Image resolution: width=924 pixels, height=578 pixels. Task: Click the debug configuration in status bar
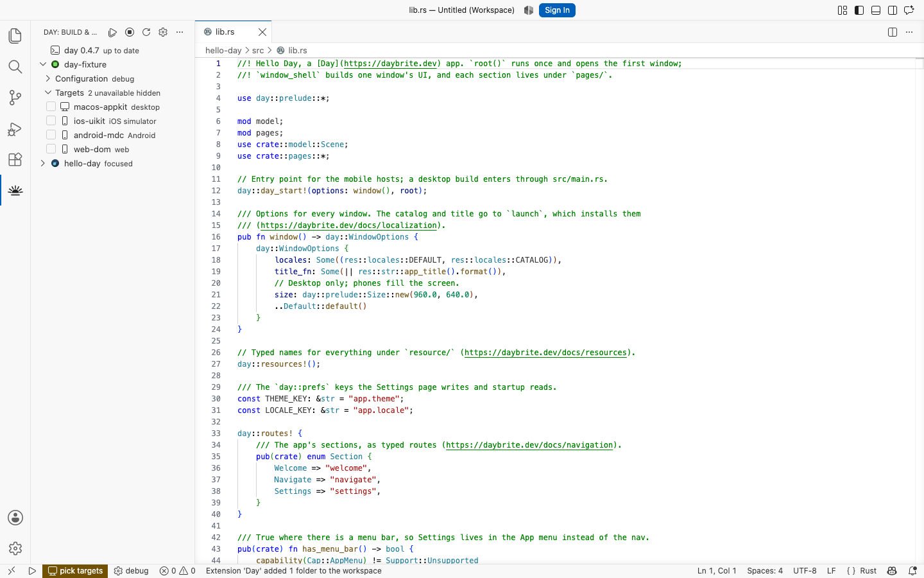coord(132,570)
